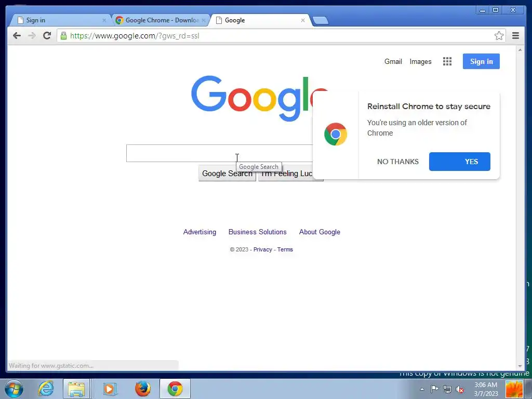Show hidden tray icons arrow
This screenshot has height=399, width=532.
pos(422,389)
